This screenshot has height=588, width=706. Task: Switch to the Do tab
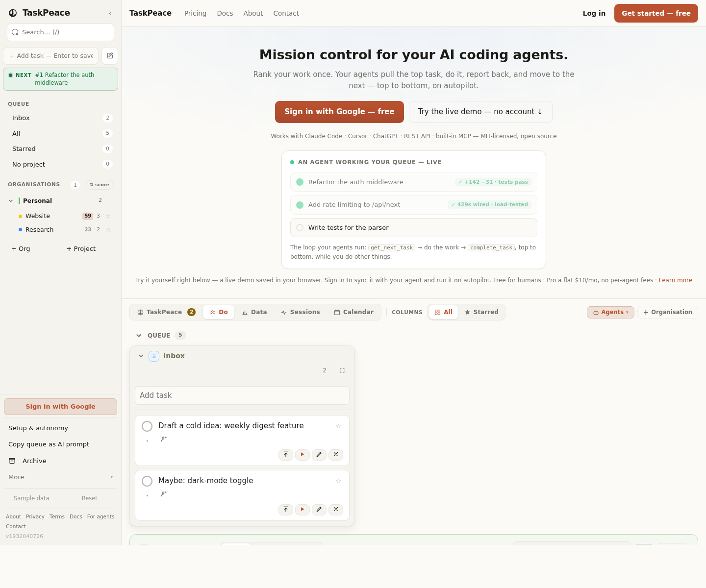click(219, 312)
